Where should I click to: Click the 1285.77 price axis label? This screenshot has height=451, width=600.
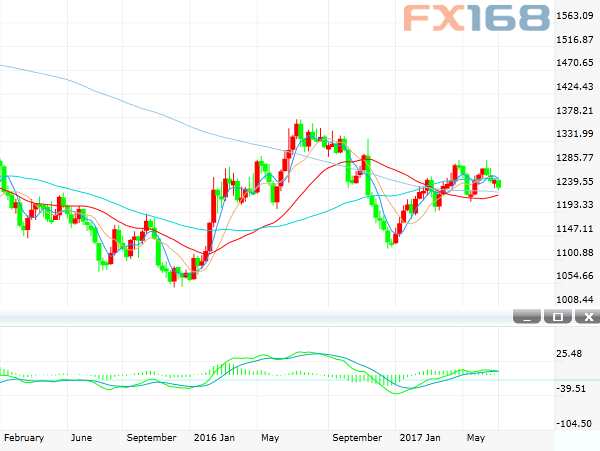[x=575, y=158]
